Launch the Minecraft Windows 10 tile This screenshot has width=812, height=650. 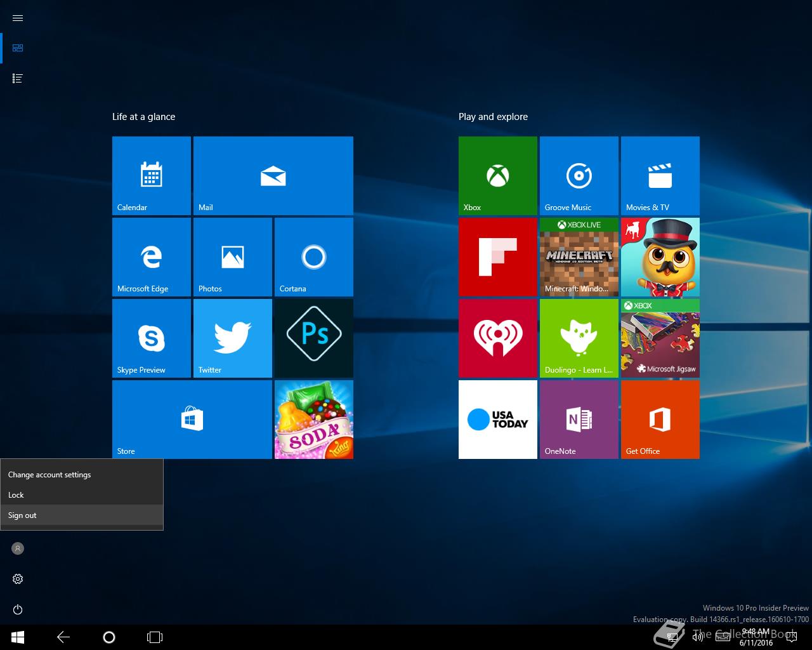tap(579, 257)
